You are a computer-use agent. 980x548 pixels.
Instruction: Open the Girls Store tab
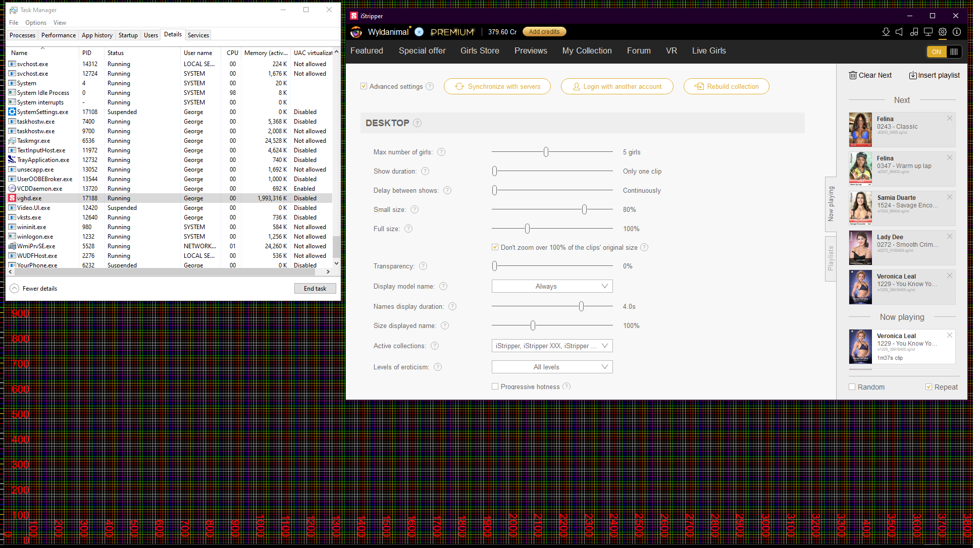click(x=480, y=50)
